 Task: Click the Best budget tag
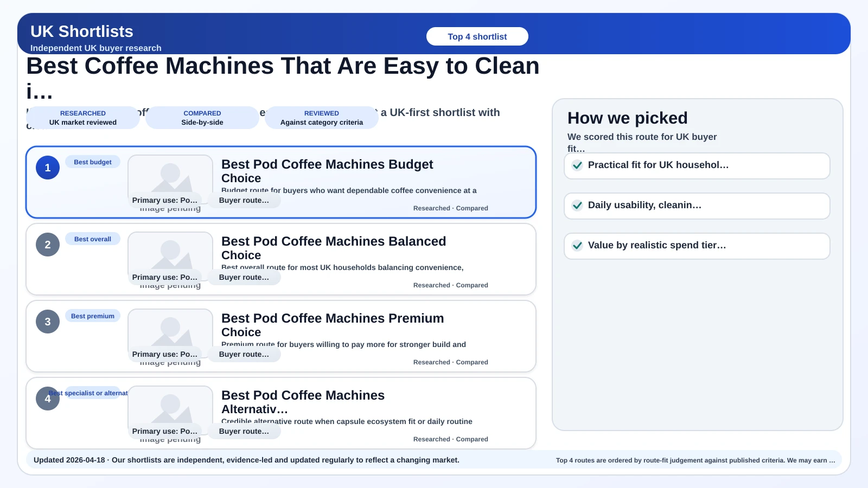coord(93,162)
